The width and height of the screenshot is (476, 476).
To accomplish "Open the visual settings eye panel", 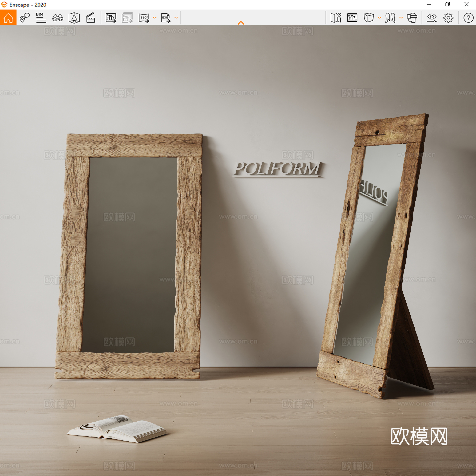I will click(432, 17).
